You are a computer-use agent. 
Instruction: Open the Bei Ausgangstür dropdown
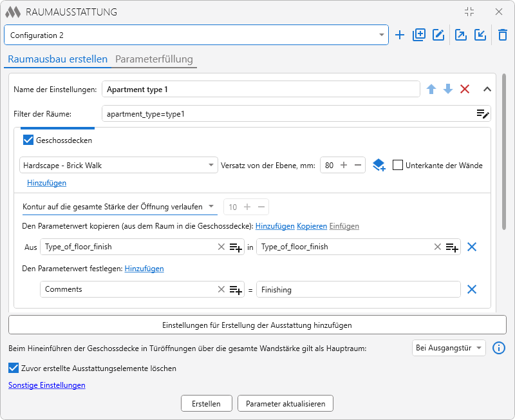449,348
